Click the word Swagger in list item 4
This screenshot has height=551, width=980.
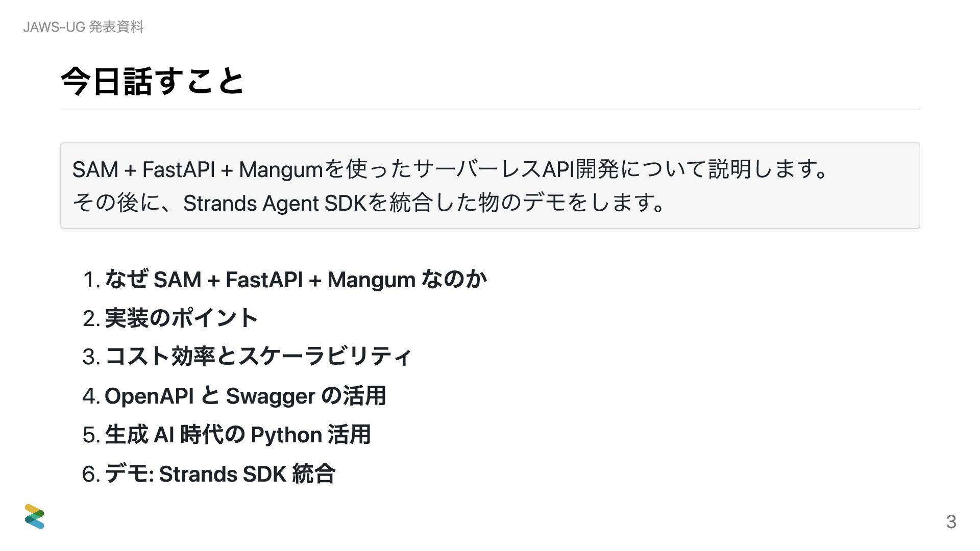(271, 397)
